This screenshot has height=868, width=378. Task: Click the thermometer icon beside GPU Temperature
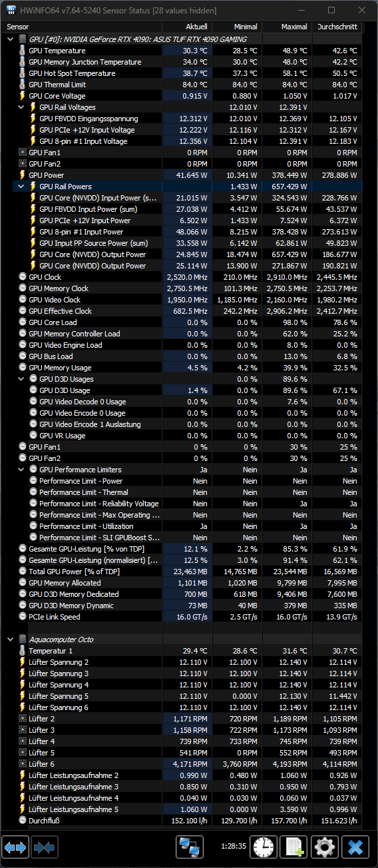click(x=22, y=51)
